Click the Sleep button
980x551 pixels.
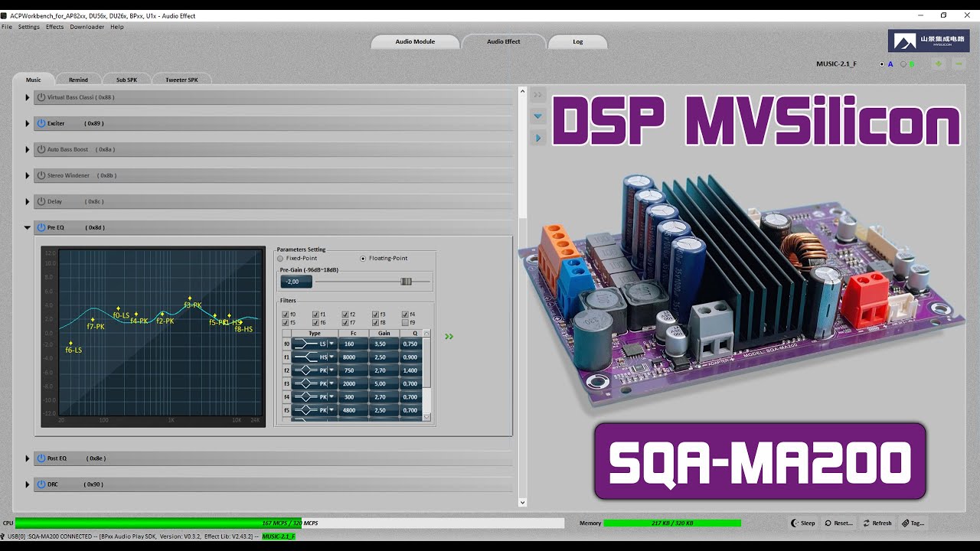point(803,523)
